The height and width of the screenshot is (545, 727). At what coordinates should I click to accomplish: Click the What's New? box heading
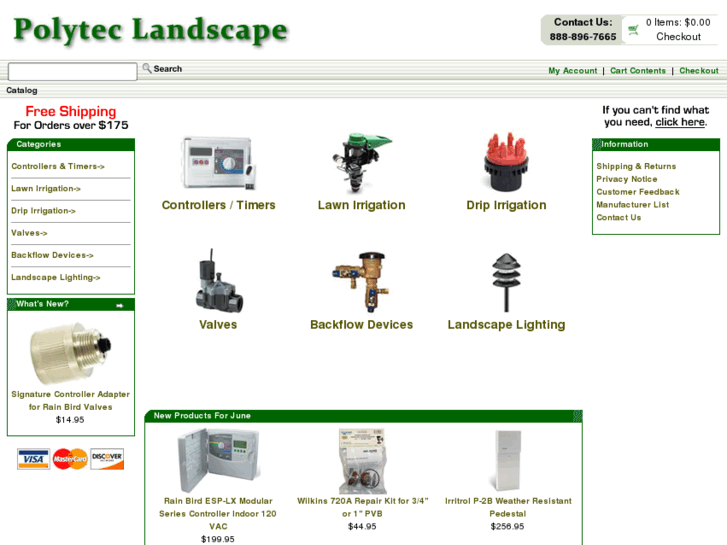pyautogui.click(x=43, y=304)
